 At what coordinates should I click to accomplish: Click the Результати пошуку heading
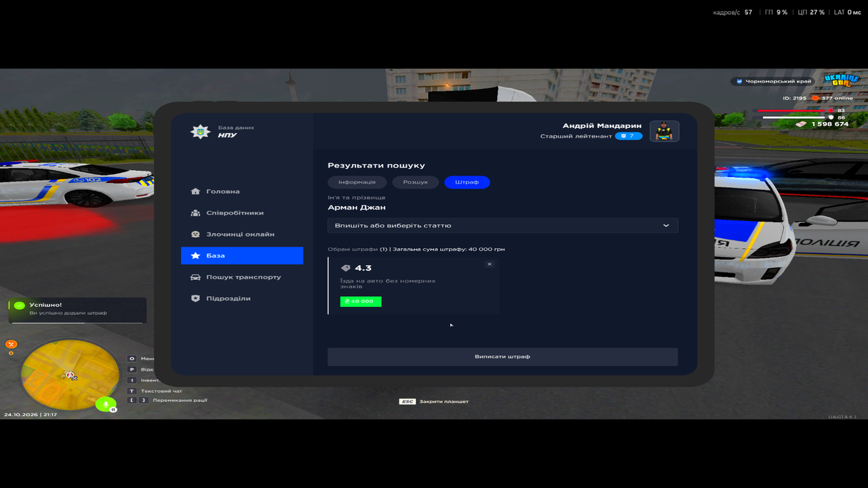point(376,165)
